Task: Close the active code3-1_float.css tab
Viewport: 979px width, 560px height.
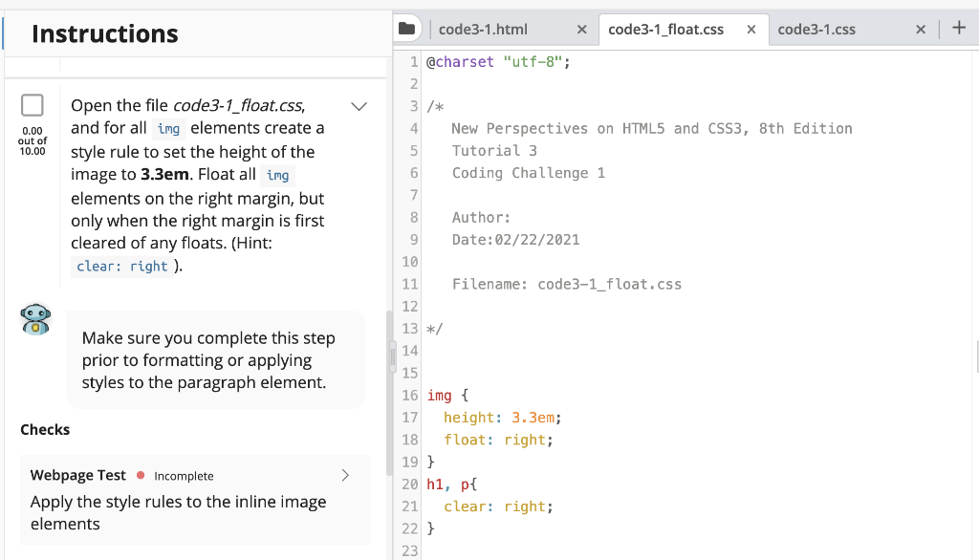Action: [751, 29]
